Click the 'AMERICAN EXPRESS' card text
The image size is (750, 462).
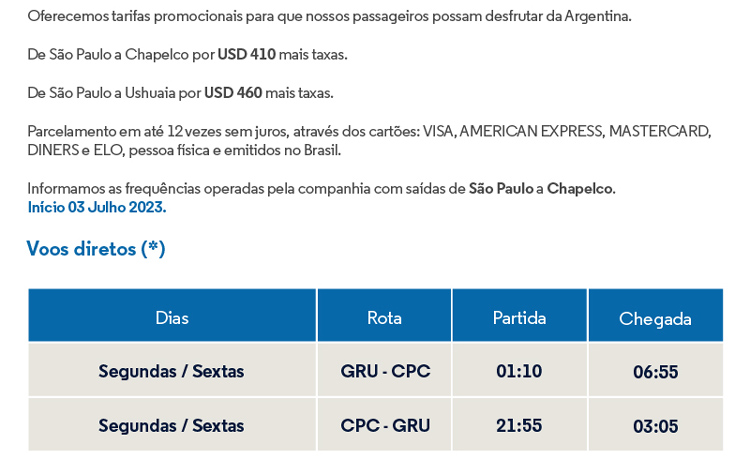(531, 131)
